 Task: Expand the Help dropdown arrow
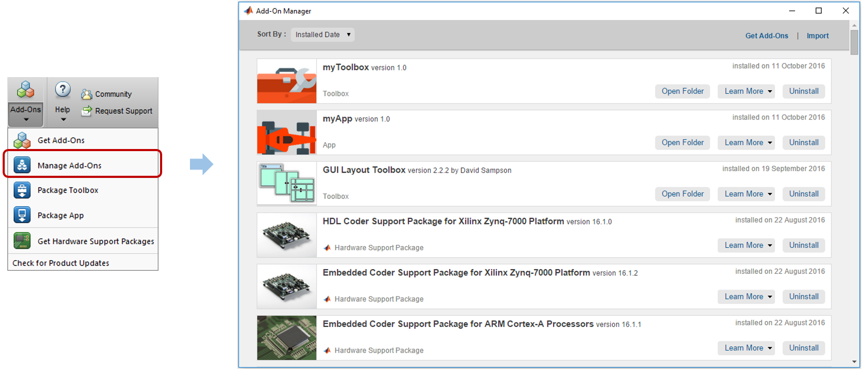click(x=63, y=120)
